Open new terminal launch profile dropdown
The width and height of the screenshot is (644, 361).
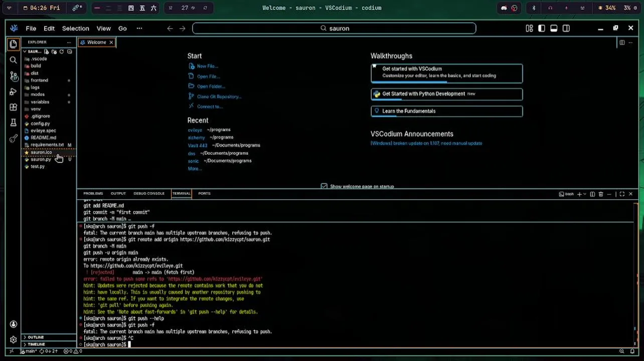pyautogui.click(x=585, y=194)
